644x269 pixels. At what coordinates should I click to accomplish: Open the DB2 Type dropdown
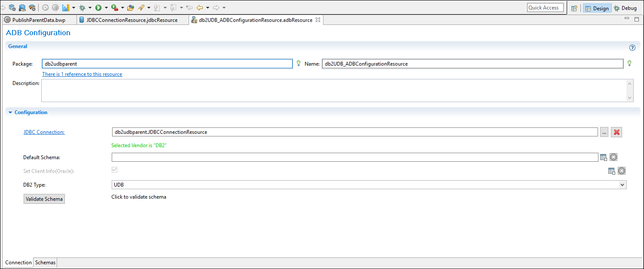click(x=622, y=185)
